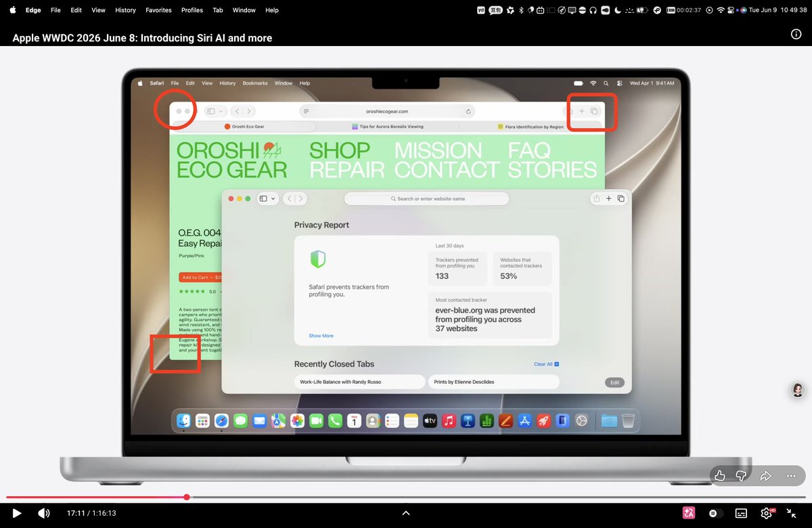The height and width of the screenshot is (528, 812).
Task: Play the paused WWDC video
Action: [x=17, y=513]
